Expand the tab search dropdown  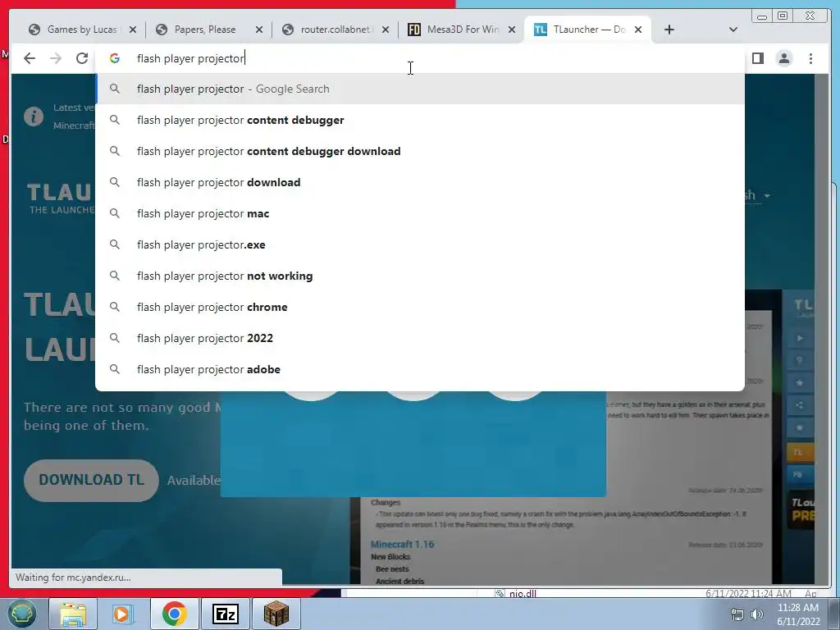tap(733, 30)
